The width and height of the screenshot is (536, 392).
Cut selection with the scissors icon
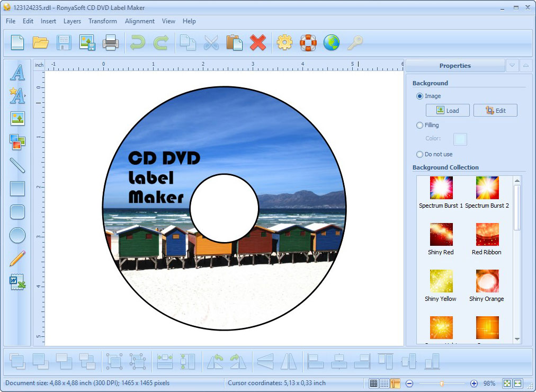(x=211, y=43)
